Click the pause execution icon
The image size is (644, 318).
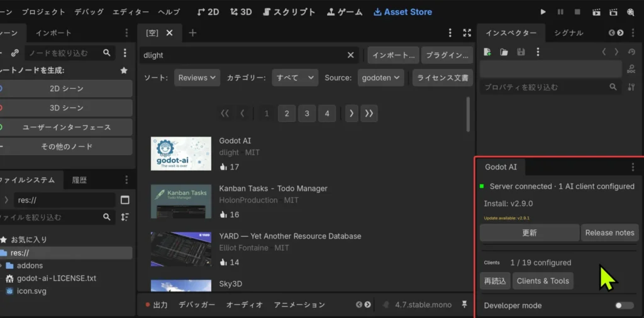tap(560, 12)
